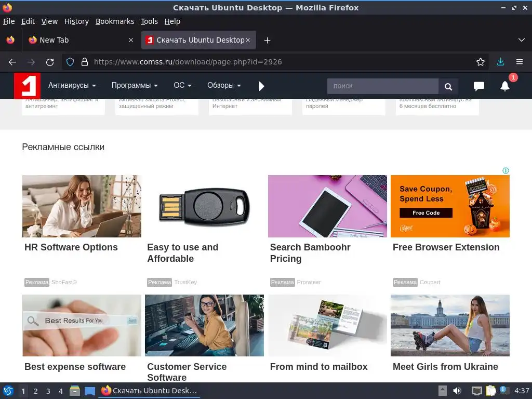Open the Bookmarks menu
The height and width of the screenshot is (399, 532).
[115, 21]
